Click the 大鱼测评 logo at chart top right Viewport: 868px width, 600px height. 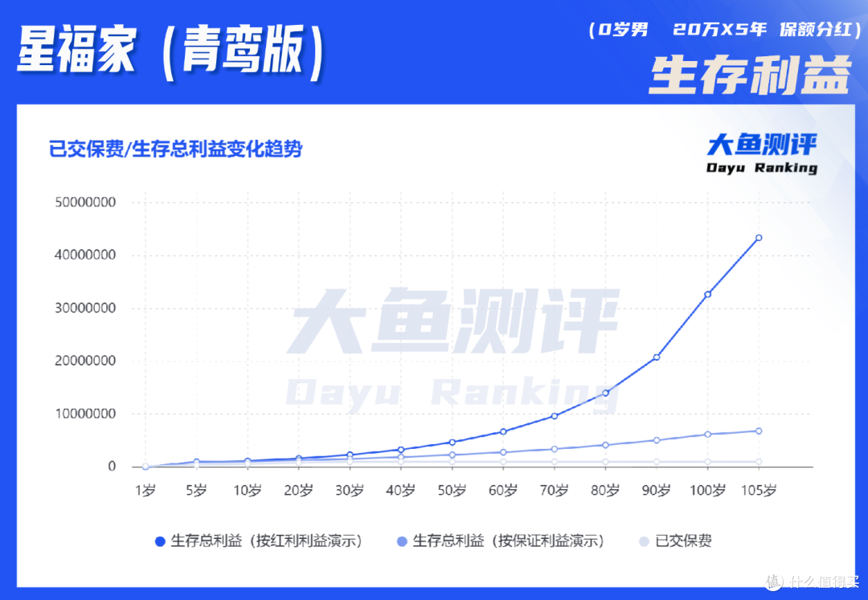point(762,145)
